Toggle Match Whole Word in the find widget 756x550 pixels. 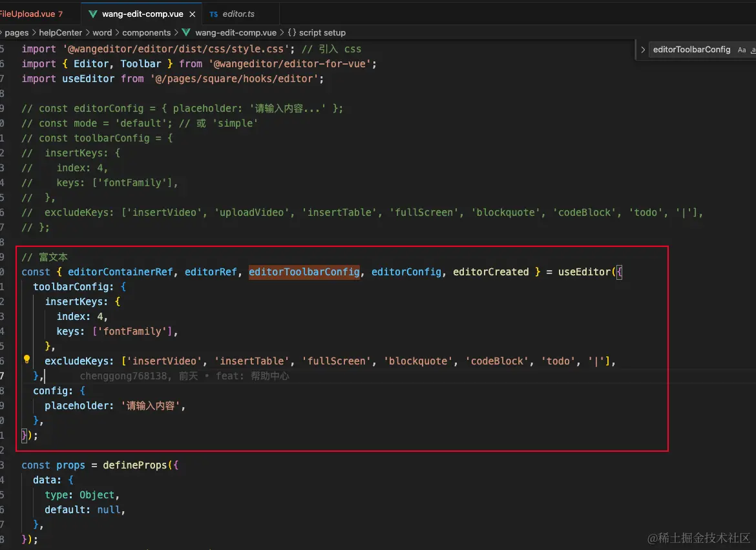[x=753, y=49]
